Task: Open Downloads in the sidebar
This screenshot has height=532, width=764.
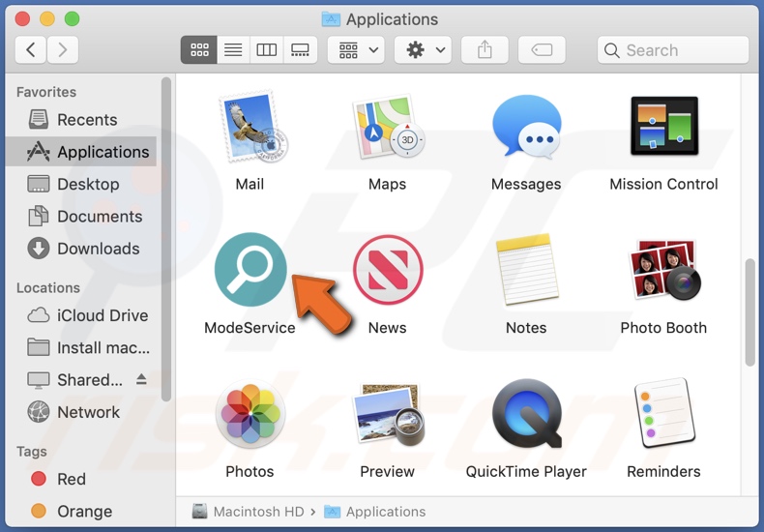Action: click(81, 248)
